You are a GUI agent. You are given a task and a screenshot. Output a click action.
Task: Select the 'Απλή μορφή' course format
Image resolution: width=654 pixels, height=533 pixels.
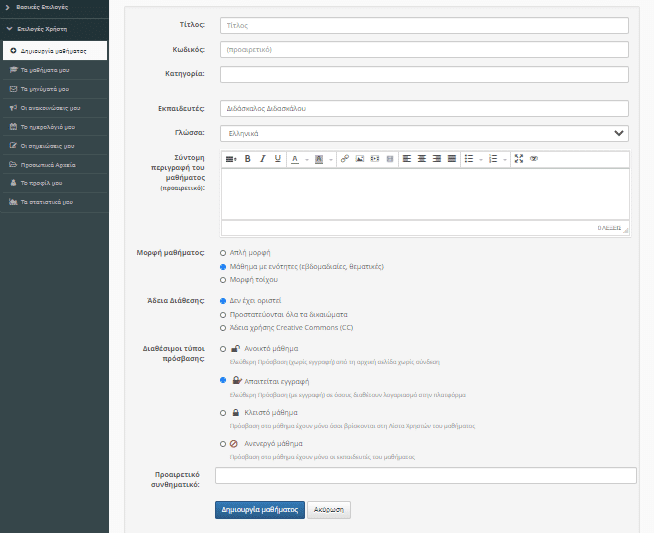coord(222,253)
